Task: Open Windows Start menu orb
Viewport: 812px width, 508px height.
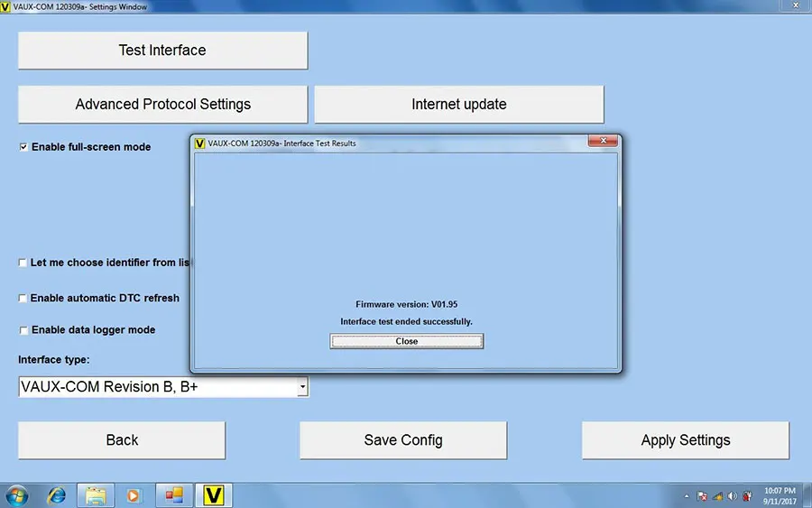Action: (17, 495)
